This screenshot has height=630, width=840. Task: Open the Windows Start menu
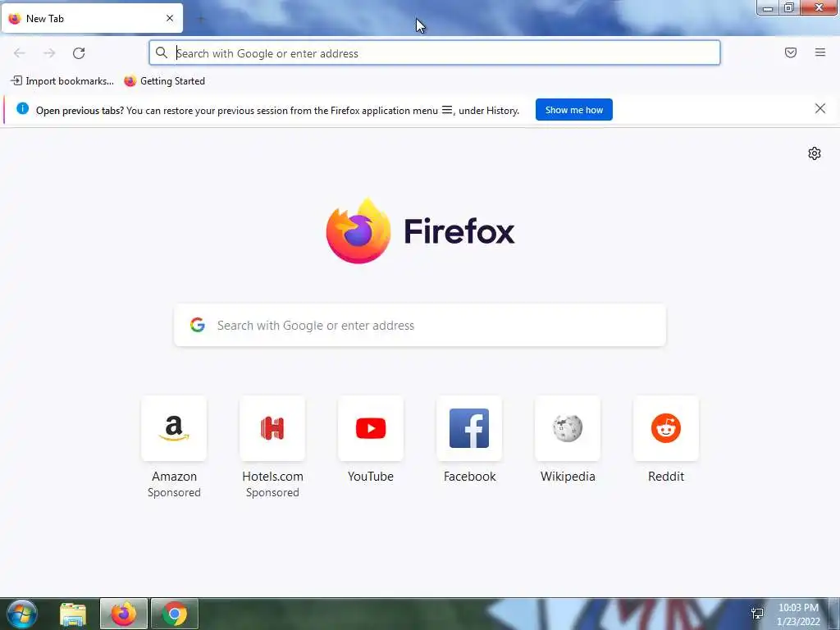(22, 614)
